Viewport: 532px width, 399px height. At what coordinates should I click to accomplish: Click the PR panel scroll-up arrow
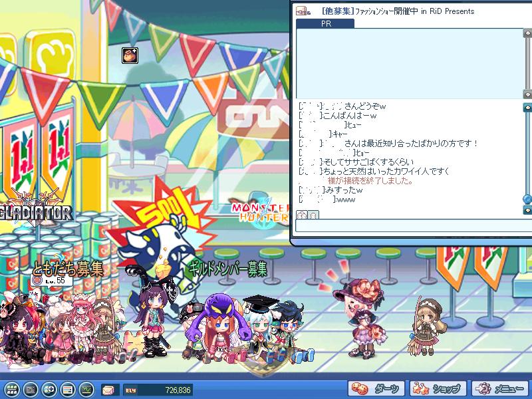point(527,33)
